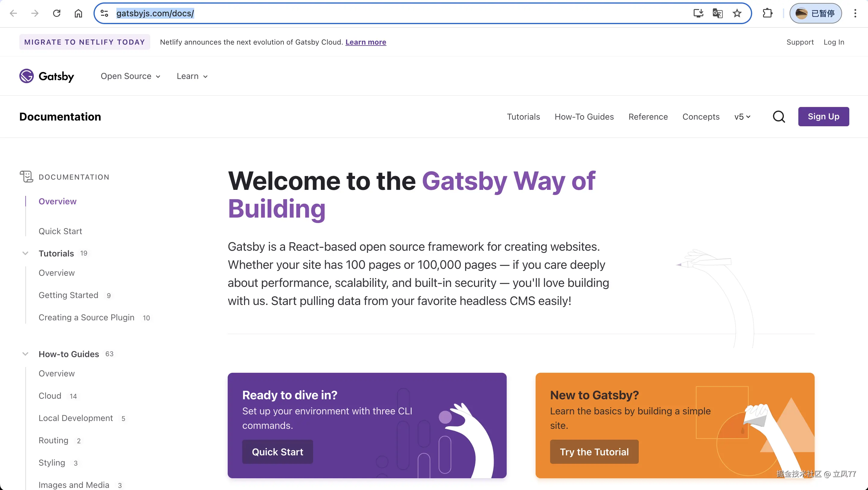Click the install app icon in address bar
868x490 pixels.
(x=698, y=14)
